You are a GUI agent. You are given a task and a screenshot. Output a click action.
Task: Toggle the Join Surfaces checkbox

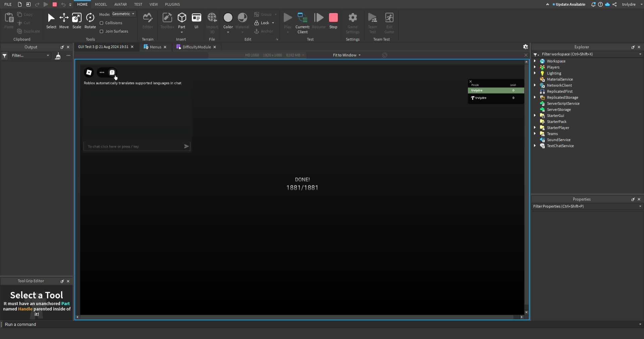tap(102, 31)
